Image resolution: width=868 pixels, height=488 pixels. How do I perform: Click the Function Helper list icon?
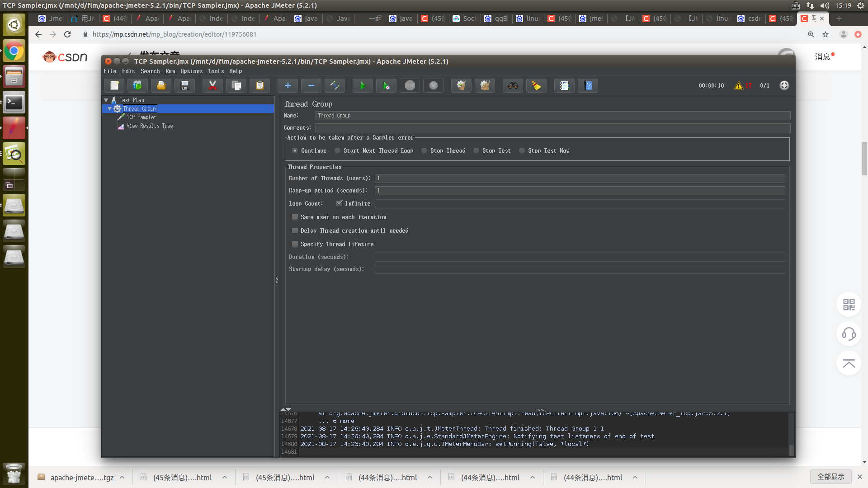tap(564, 85)
